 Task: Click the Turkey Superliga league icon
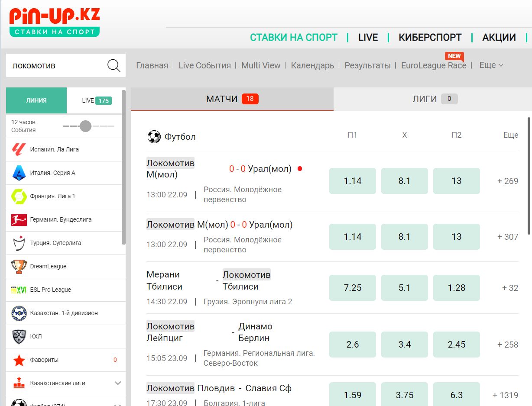[x=19, y=243]
